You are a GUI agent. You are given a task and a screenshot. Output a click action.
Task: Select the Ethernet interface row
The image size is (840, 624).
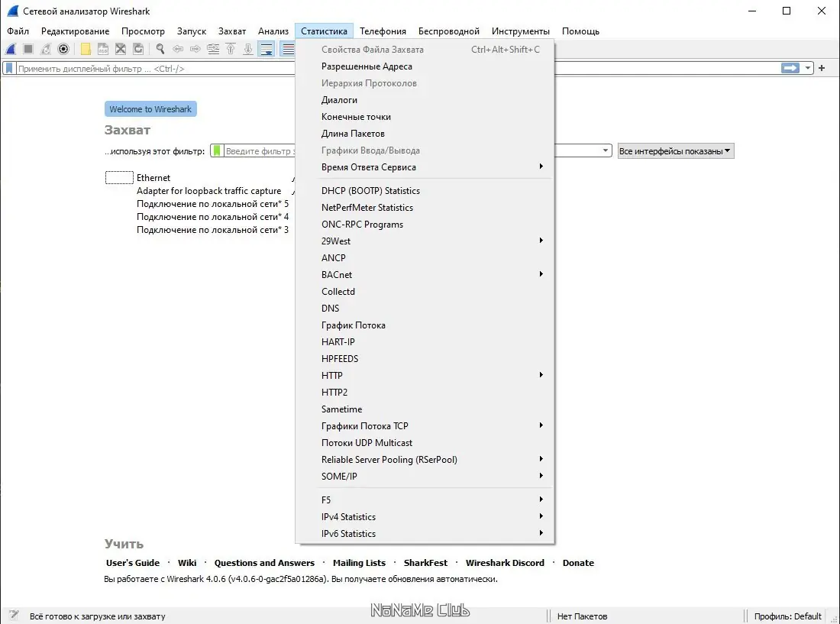pos(199,178)
